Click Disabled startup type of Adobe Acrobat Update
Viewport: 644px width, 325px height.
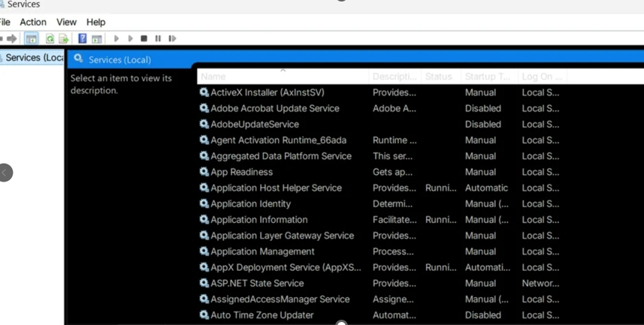pos(483,108)
